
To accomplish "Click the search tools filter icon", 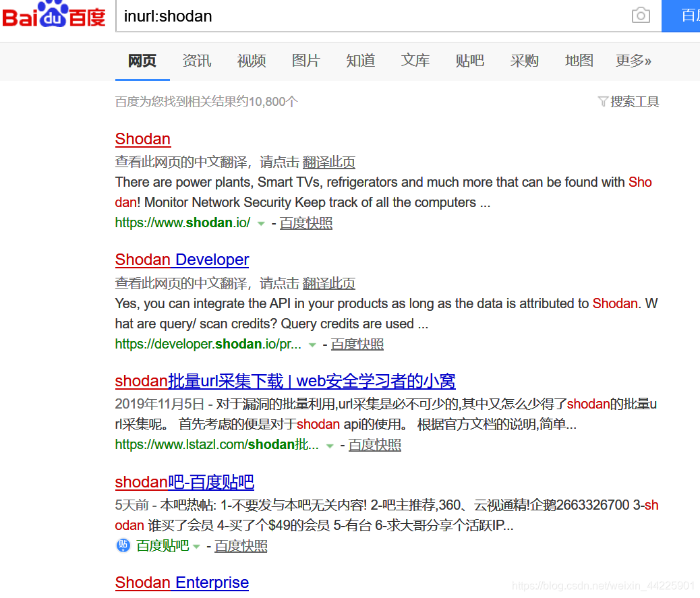I will [603, 102].
